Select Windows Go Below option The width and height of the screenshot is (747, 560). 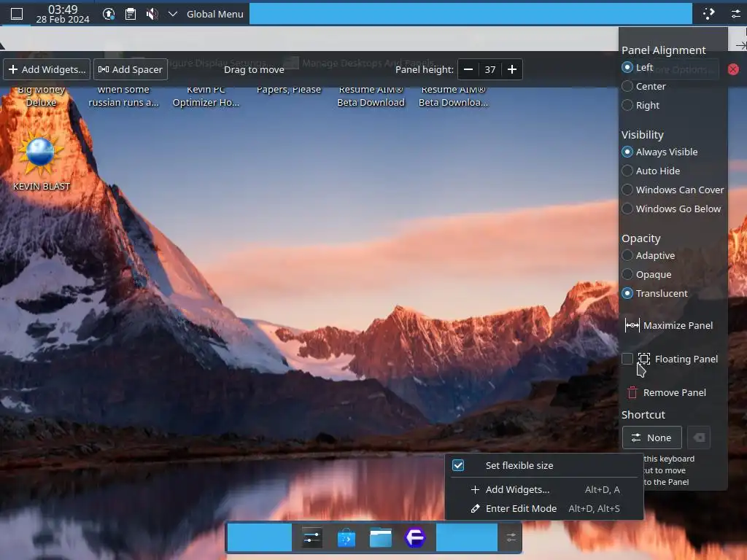click(x=671, y=209)
